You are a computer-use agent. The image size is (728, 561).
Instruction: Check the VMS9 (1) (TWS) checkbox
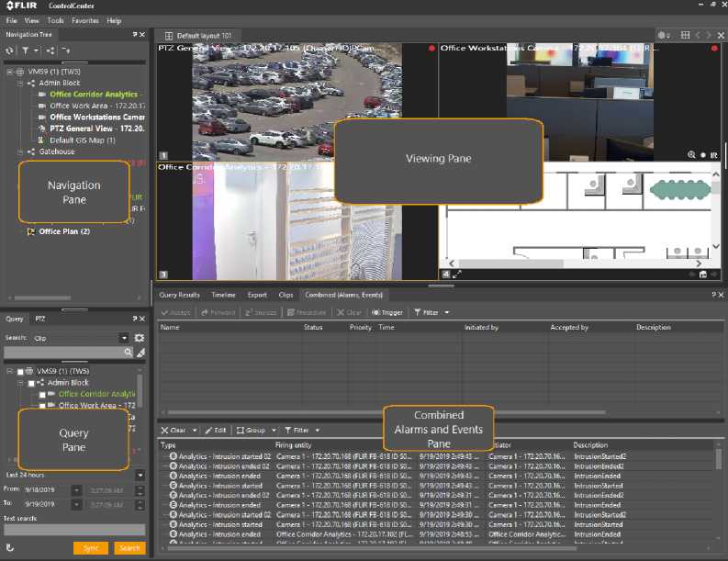(19, 371)
